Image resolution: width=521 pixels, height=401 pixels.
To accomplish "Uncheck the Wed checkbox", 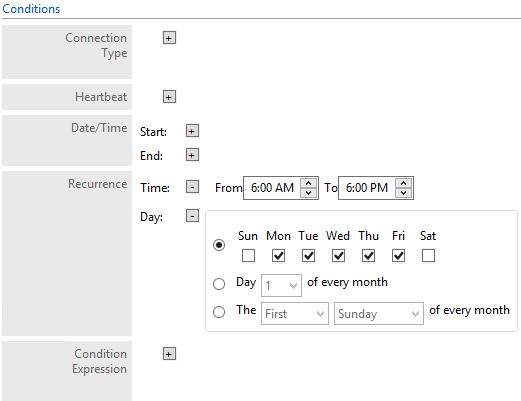I will click(338, 256).
